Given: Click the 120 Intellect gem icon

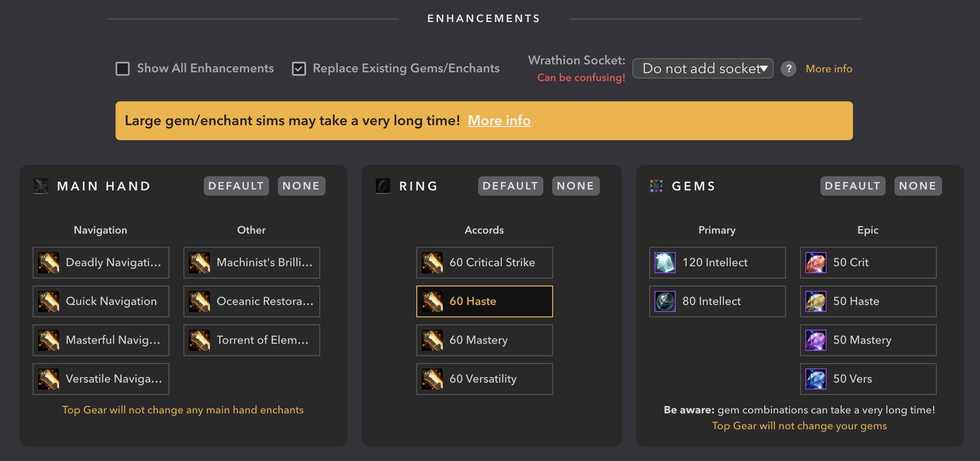Looking at the screenshot, I should pyautogui.click(x=665, y=263).
